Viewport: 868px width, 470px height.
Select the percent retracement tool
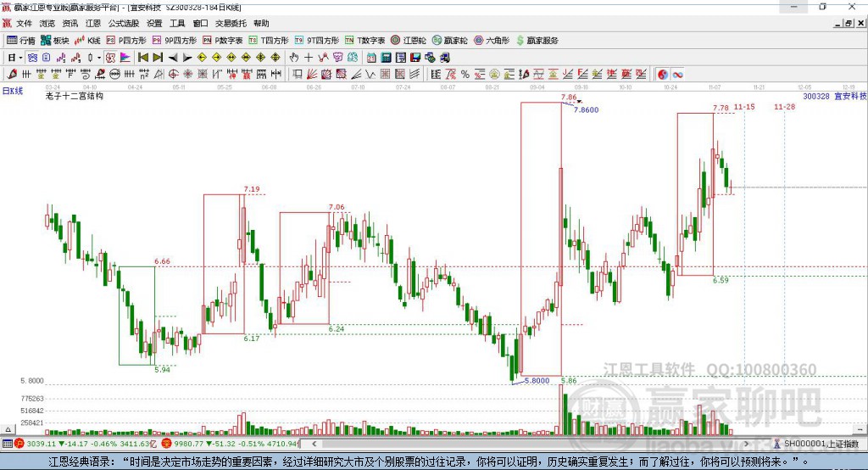[465, 75]
